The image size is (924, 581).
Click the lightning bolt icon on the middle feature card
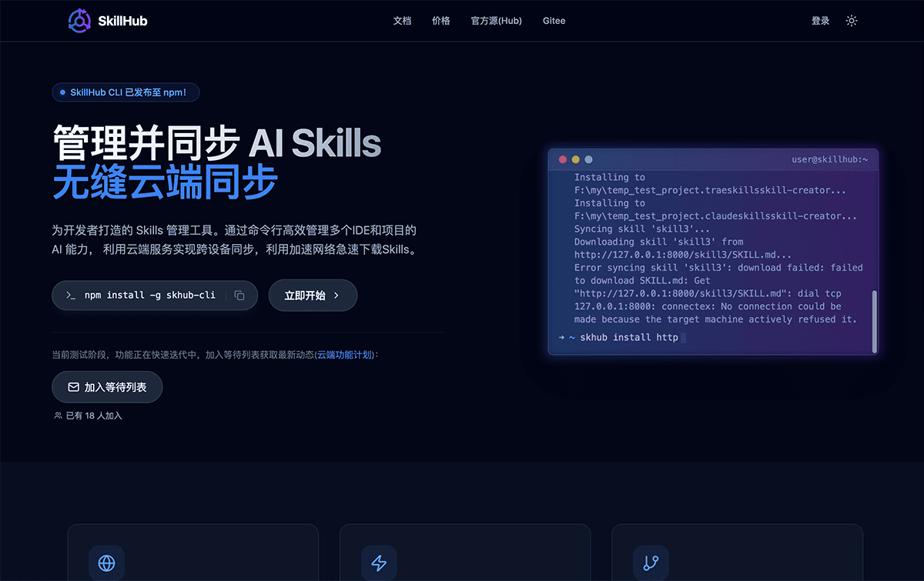pyautogui.click(x=379, y=563)
